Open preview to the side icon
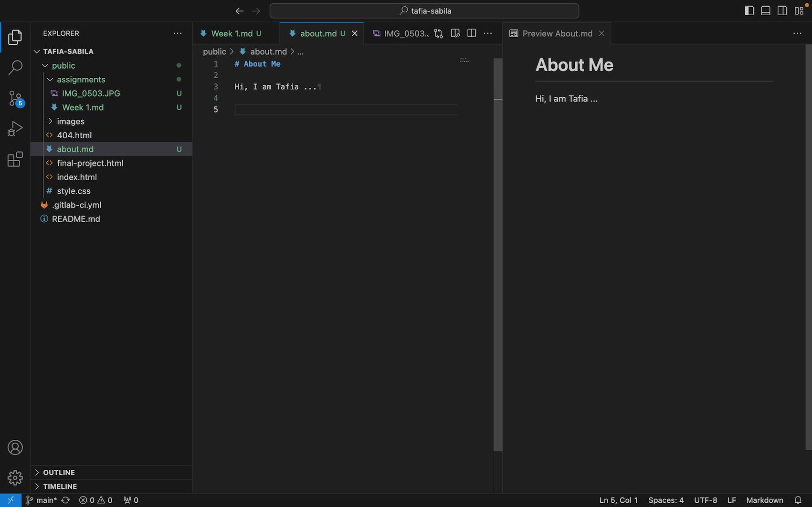 pyautogui.click(x=455, y=33)
